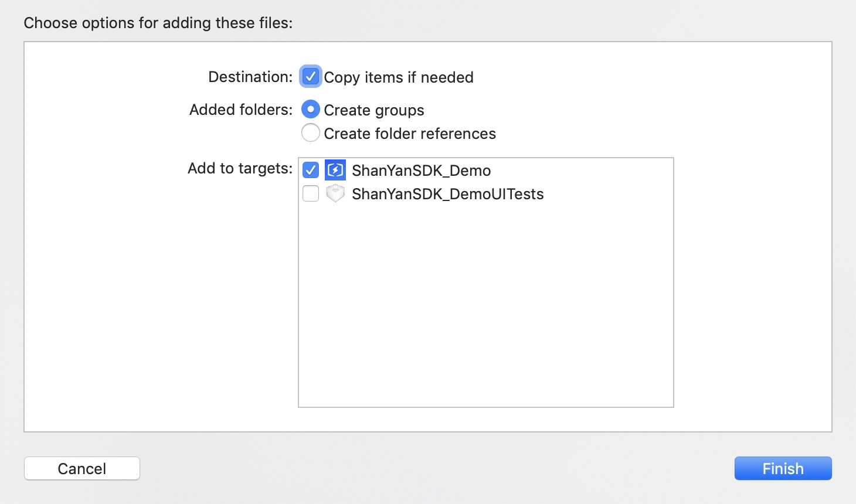
Task: Uncheck Copy items if needed checkbox
Action: click(311, 77)
